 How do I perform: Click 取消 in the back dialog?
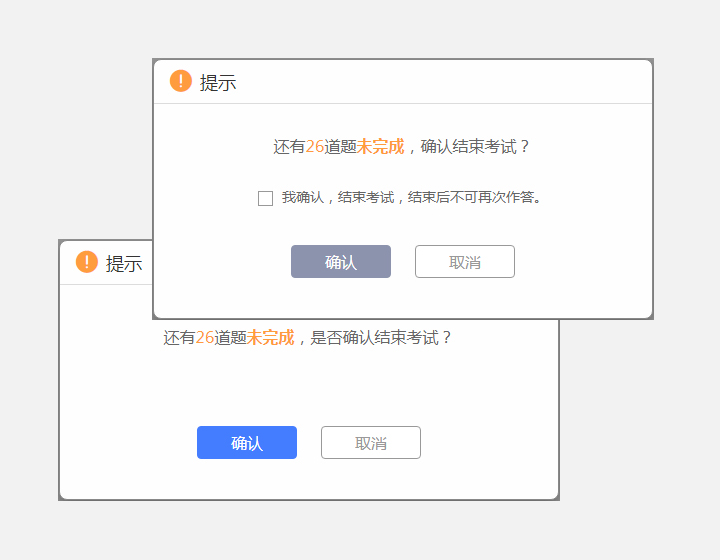pyautogui.click(x=371, y=442)
